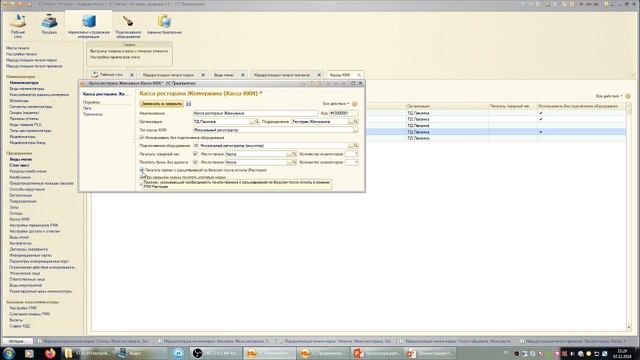Open Терминалы in the dialog navigation panel
The image size is (640, 360).
93,114
